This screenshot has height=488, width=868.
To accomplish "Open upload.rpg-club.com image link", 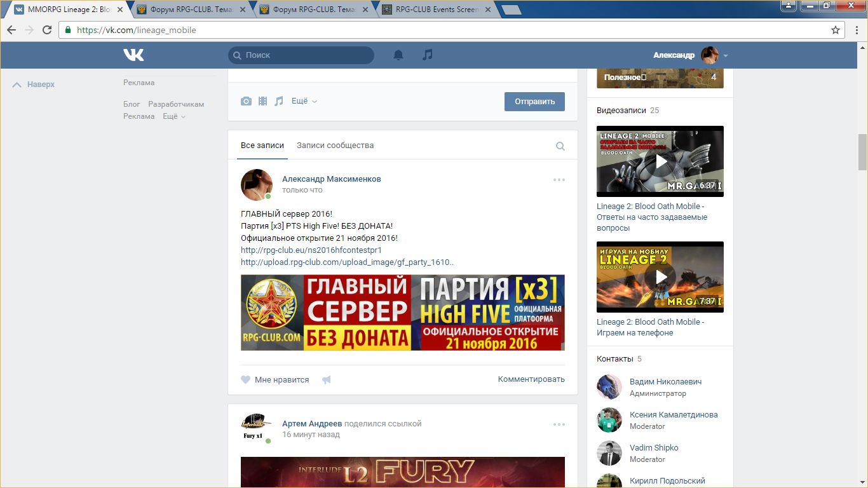I will coord(348,262).
